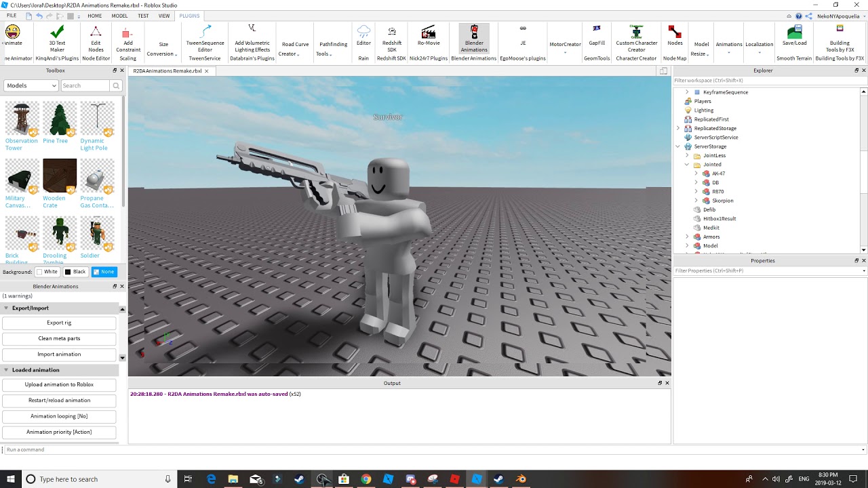
Task: Collapse the Loaded animation section
Action: pos(6,370)
